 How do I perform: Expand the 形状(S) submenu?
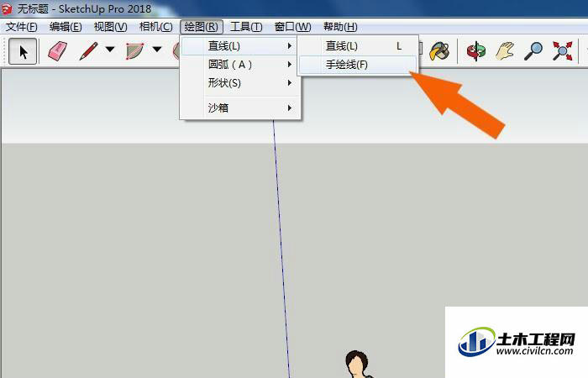(x=240, y=83)
